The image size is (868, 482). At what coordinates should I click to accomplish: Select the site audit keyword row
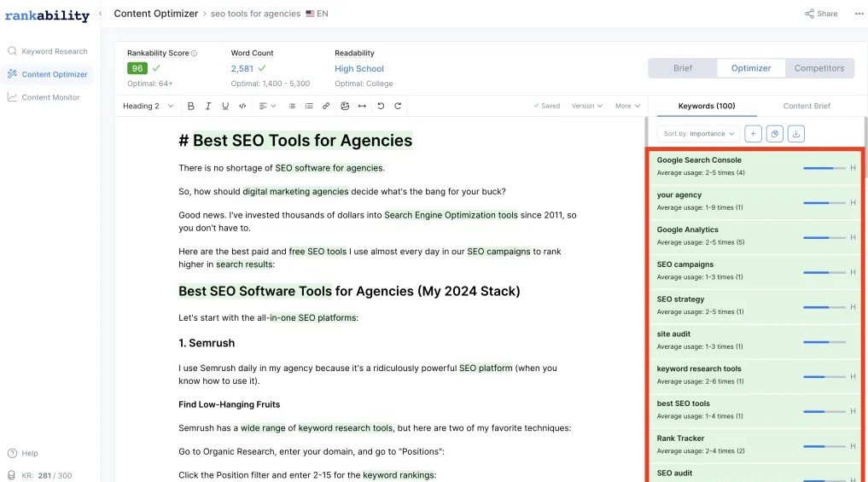click(x=755, y=341)
